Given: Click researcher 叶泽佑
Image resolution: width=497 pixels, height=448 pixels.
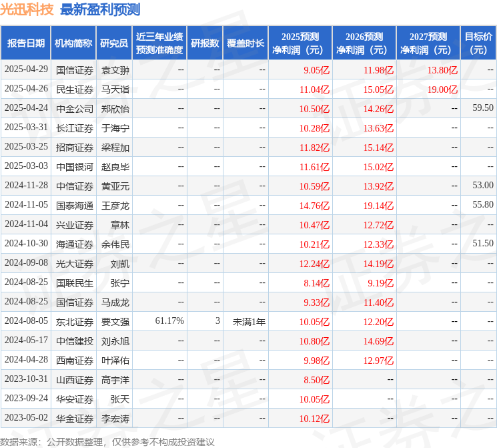Looking at the screenshot, I should [x=115, y=361].
